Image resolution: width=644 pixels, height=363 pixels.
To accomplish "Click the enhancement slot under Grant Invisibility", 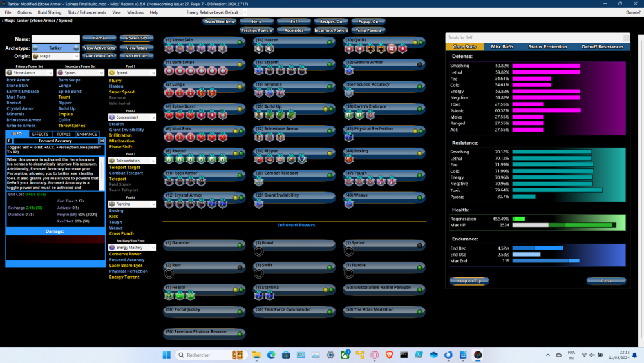I will coord(259,204).
